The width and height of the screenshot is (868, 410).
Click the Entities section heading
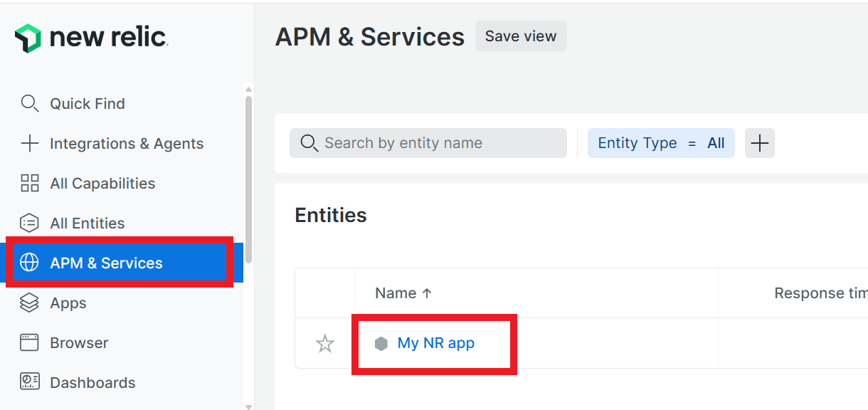[331, 215]
